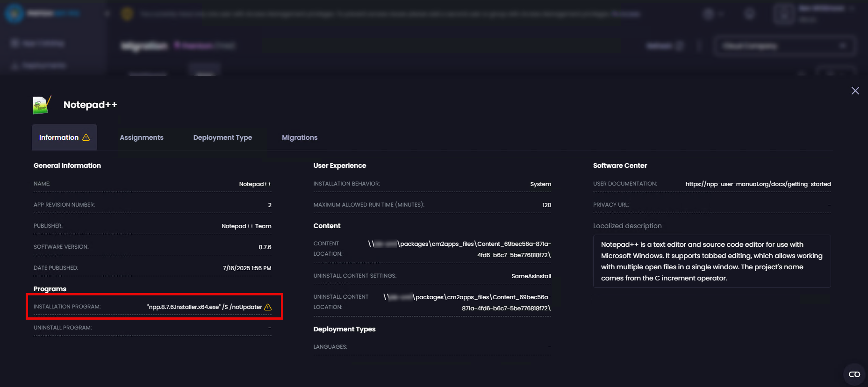868x387 pixels.
Task: Click the Software Center heading
Action: point(620,165)
